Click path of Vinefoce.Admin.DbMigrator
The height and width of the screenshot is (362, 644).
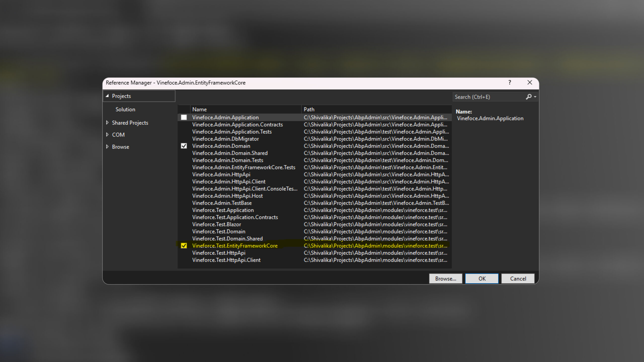(376, 139)
